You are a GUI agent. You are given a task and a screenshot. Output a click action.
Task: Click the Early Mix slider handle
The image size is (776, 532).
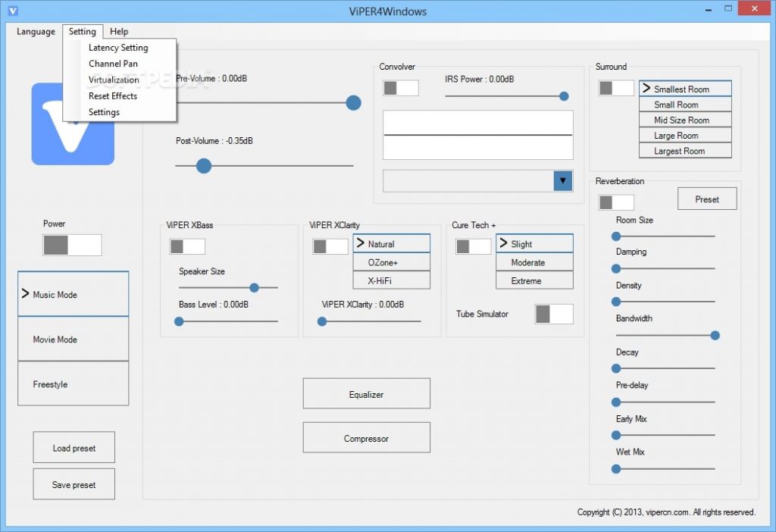click(616, 435)
